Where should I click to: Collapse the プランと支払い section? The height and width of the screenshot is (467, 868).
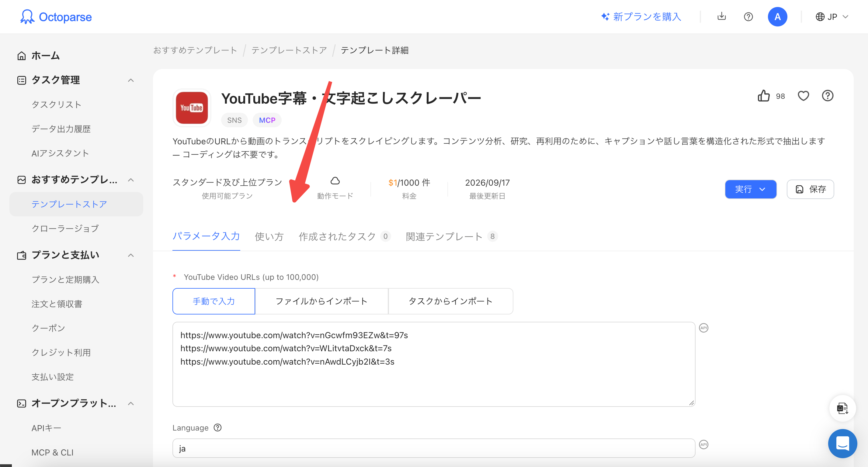click(131, 255)
